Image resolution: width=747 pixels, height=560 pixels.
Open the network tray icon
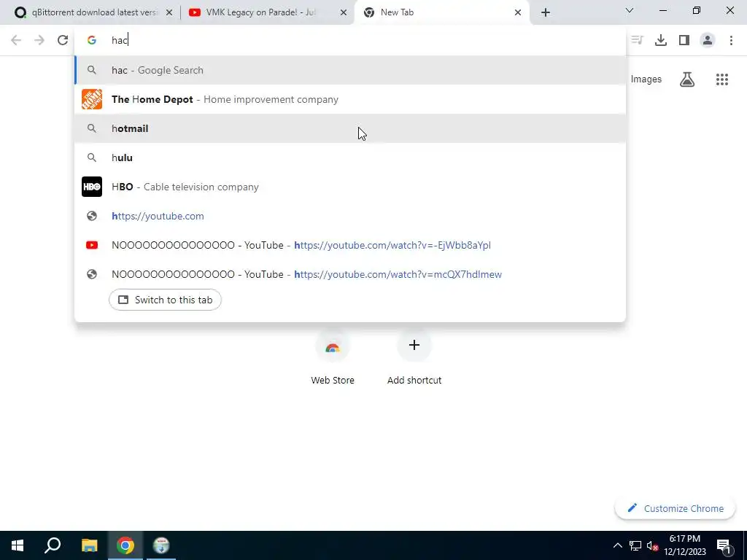[x=635, y=545]
